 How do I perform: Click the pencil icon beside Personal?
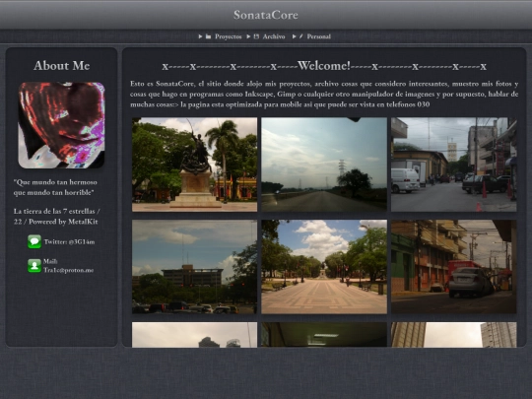pos(300,36)
